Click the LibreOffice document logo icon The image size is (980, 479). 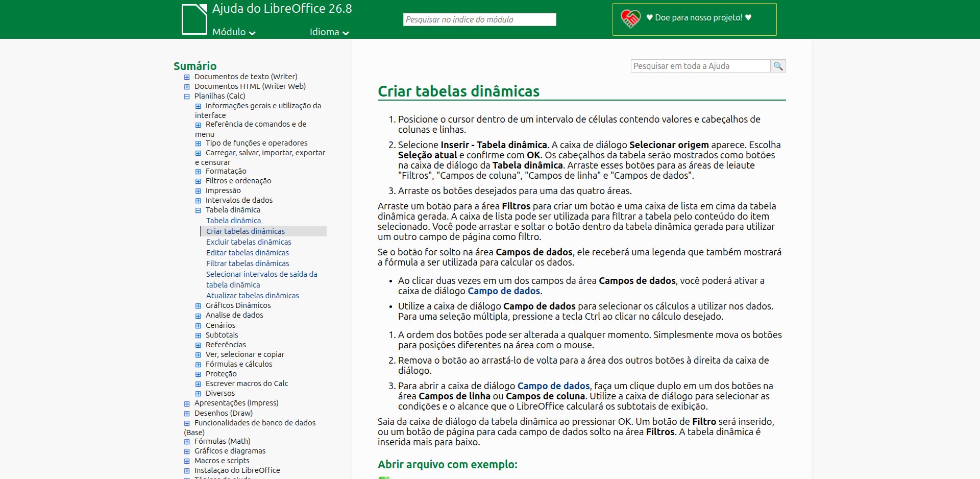[194, 19]
